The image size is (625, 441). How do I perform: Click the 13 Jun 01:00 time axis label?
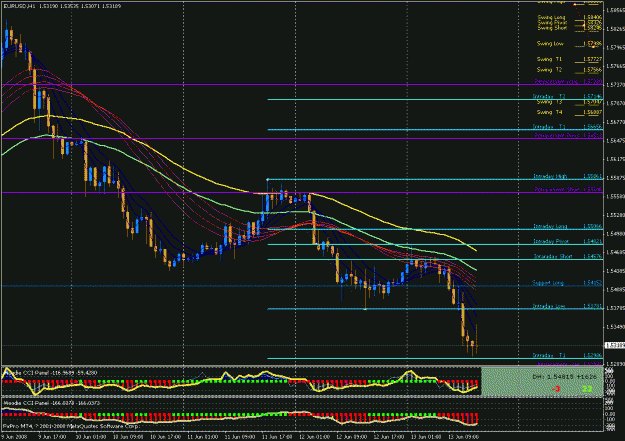tap(426, 437)
